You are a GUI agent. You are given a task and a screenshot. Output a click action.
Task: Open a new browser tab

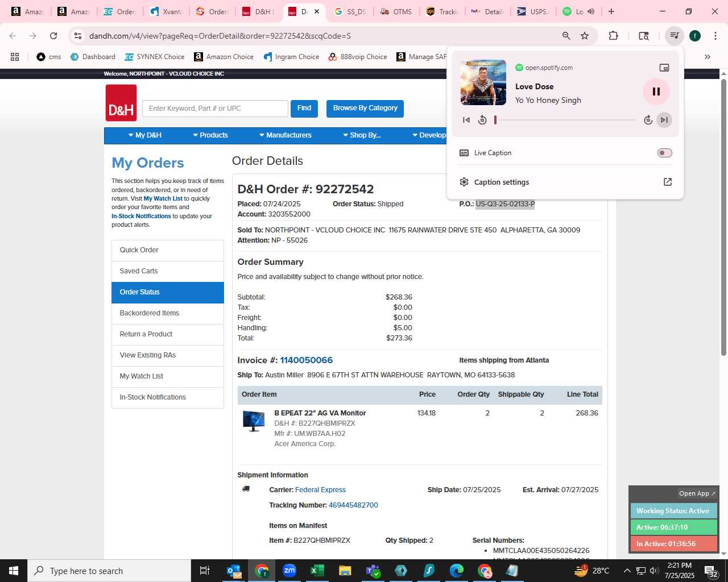pos(611,11)
